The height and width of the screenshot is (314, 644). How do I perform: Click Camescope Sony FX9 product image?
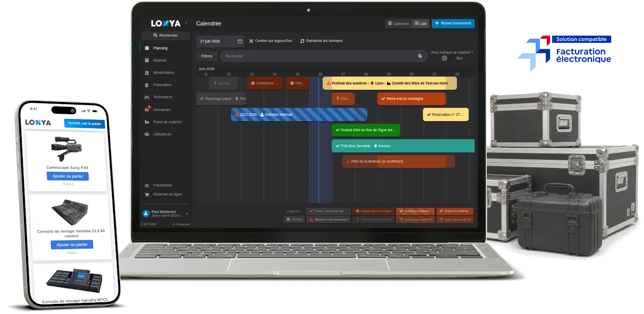(67, 148)
